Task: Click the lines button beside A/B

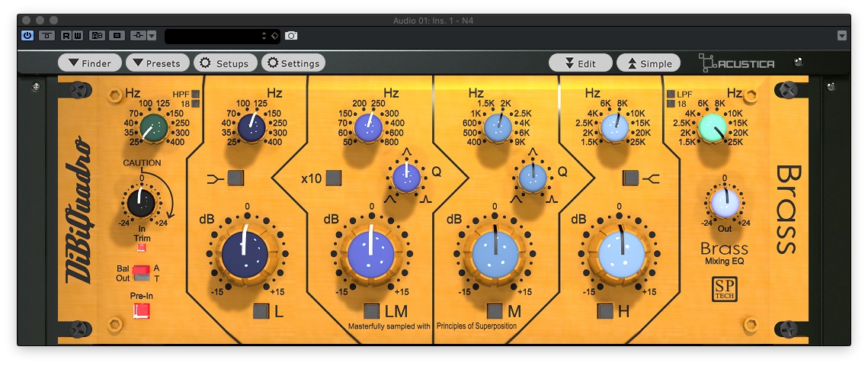Action: (x=117, y=35)
